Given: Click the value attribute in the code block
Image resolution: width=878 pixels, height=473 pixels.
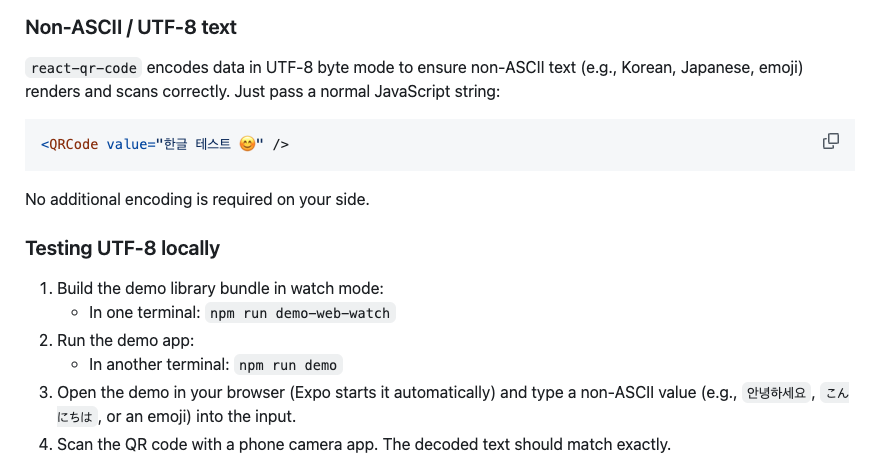Looking at the screenshot, I should tap(126, 145).
